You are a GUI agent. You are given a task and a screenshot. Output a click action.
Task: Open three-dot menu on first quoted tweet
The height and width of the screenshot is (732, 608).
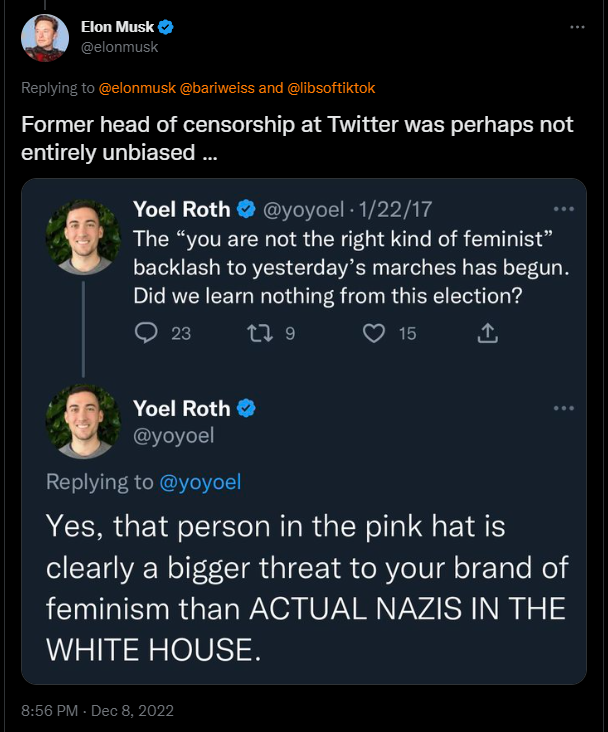click(563, 209)
